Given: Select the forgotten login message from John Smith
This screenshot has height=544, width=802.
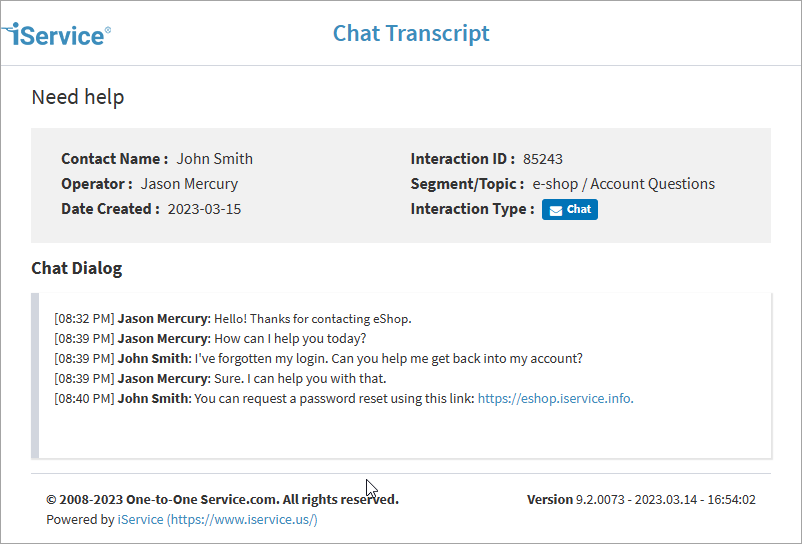Looking at the screenshot, I should [x=388, y=359].
